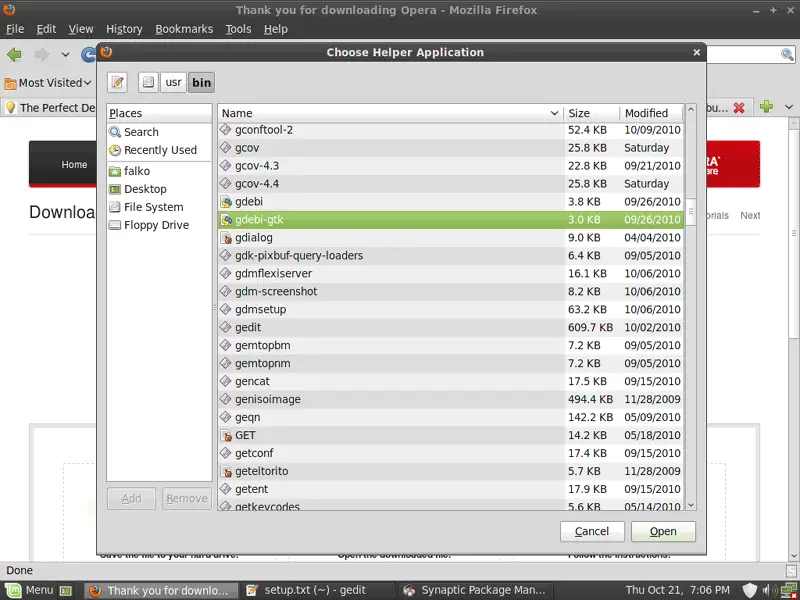This screenshot has height=600, width=800.
Task: Click the gedit executable in list
Action: click(x=247, y=327)
